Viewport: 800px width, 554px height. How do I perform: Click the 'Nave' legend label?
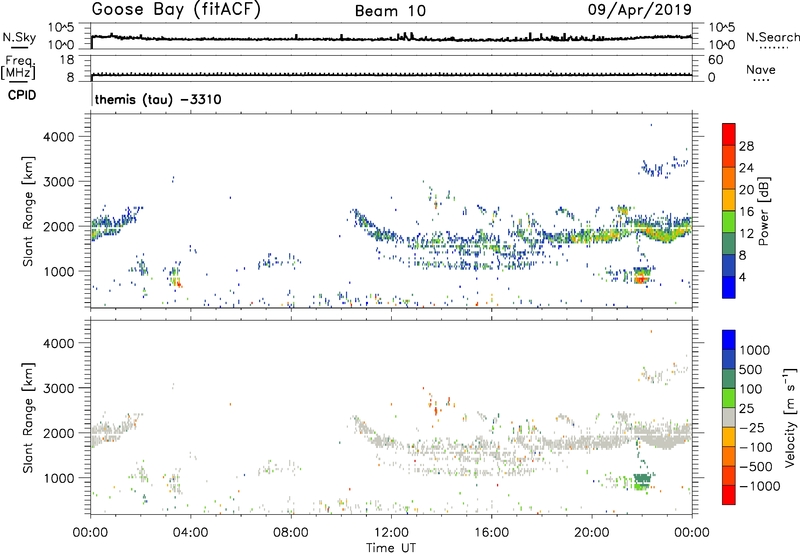click(x=761, y=70)
